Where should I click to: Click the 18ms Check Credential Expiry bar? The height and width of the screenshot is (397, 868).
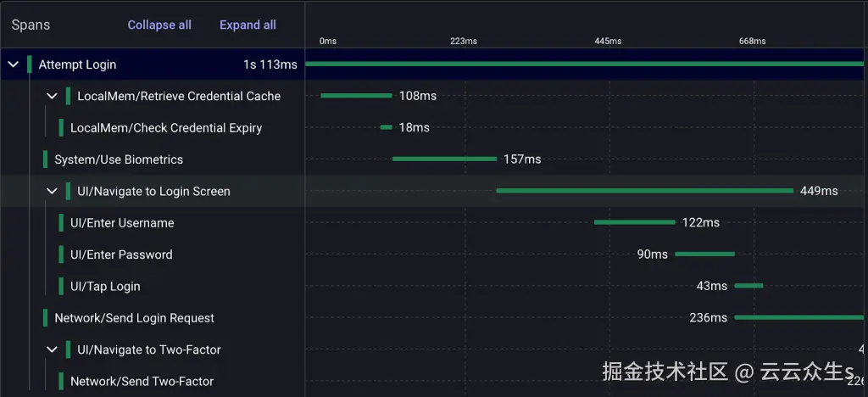pos(387,127)
